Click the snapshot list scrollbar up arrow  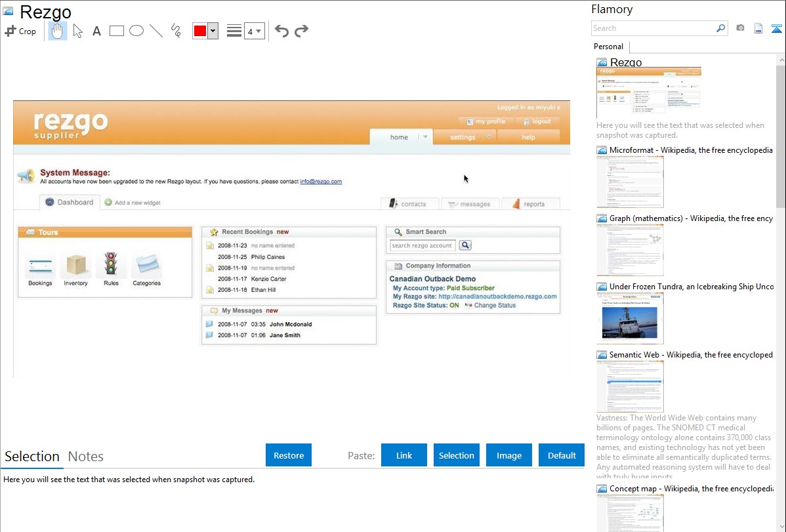pyautogui.click(x=781, y=60)
